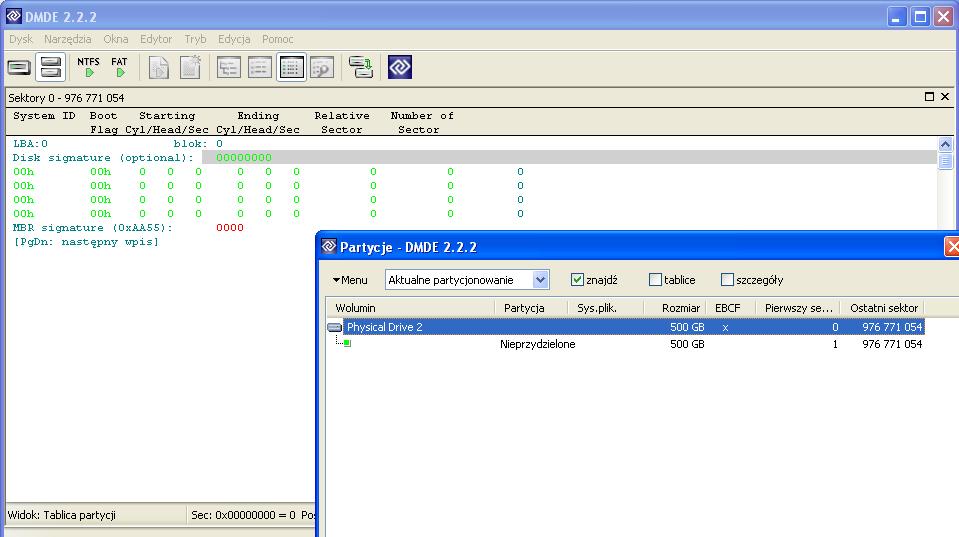Click the sector panel scrollbar thumb
This screenshot has height=537, width=959.
946,161
